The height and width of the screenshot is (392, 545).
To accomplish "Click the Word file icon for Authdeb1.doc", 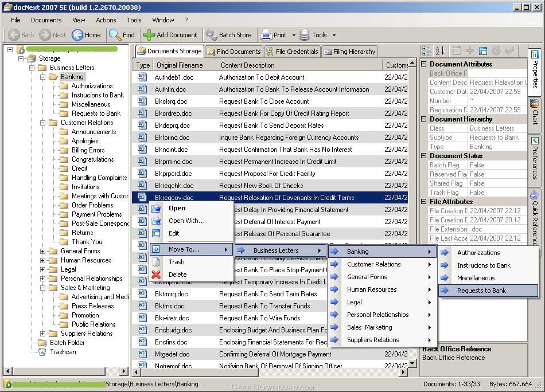I will [x=142, y=77].
